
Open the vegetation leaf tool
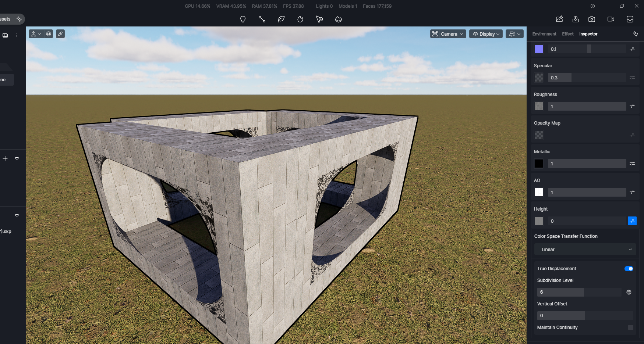[281, 19]
